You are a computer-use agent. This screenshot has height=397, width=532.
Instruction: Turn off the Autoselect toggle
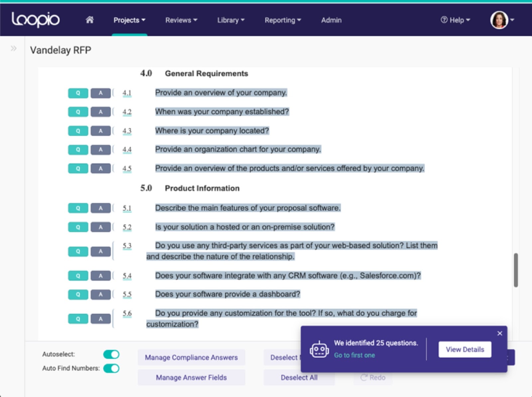pyautogui.click(x=111, y=354)
